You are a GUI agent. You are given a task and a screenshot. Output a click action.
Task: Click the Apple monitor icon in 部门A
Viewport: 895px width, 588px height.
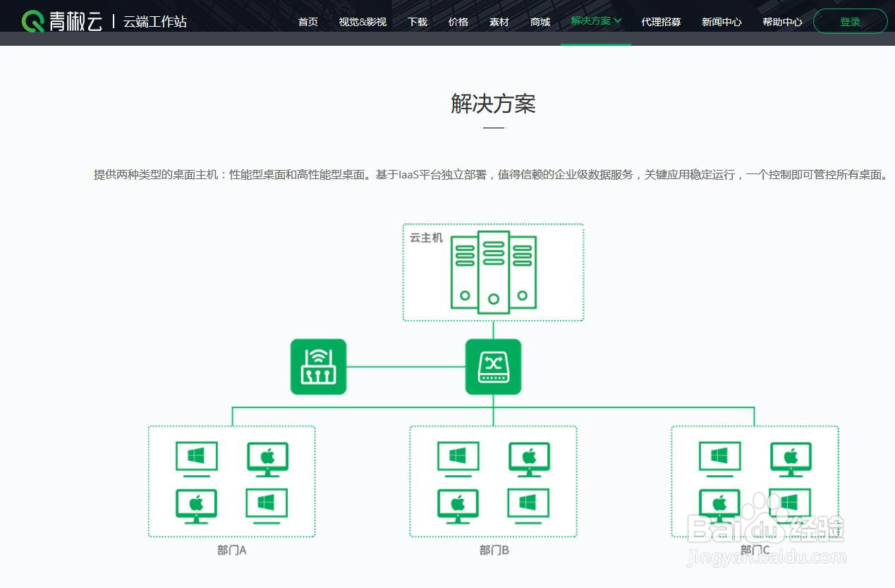pos(268,458)
